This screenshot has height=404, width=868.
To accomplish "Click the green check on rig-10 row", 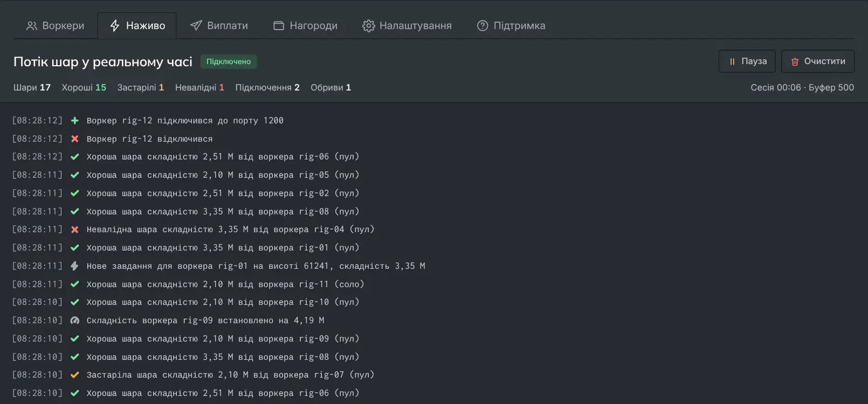I will tap(75, 302).
